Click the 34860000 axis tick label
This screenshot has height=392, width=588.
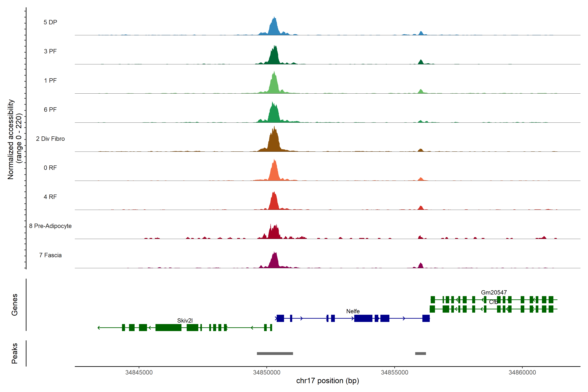[x=522, y=372]
